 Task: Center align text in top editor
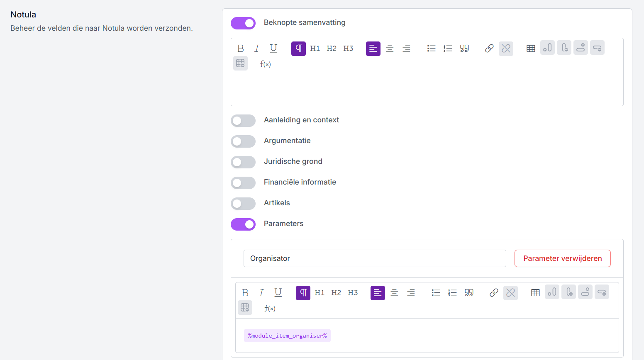390,49
